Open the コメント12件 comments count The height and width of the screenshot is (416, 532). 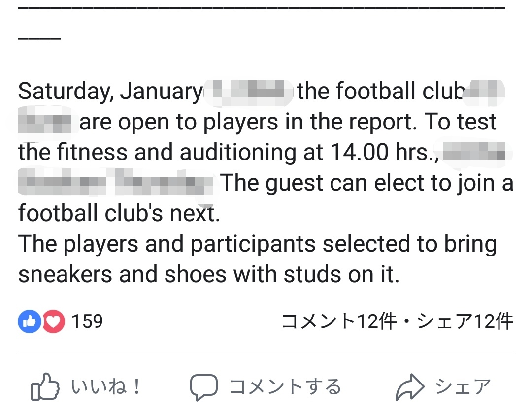tap(339, 321)
